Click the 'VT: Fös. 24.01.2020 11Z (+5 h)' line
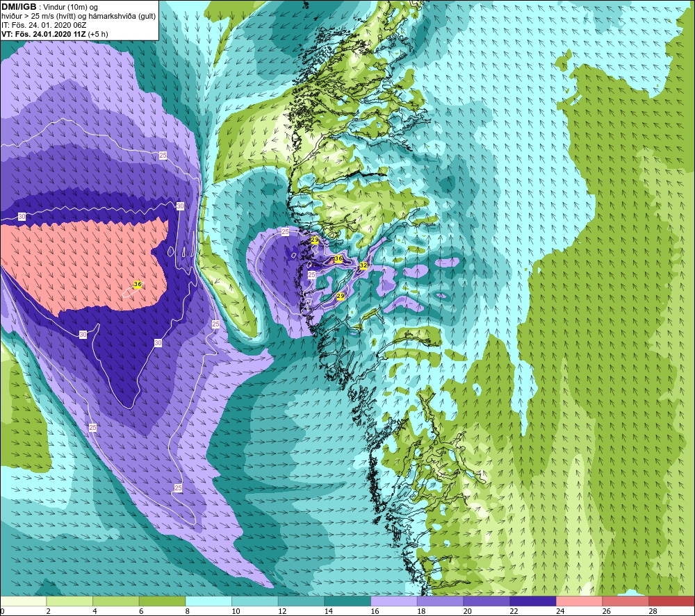 54,34
